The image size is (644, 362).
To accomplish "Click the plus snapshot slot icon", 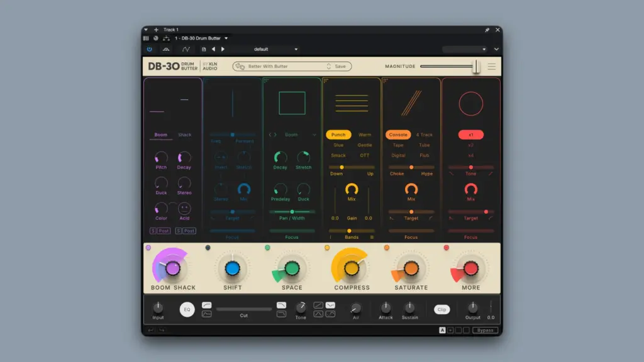I will [450, 330].
